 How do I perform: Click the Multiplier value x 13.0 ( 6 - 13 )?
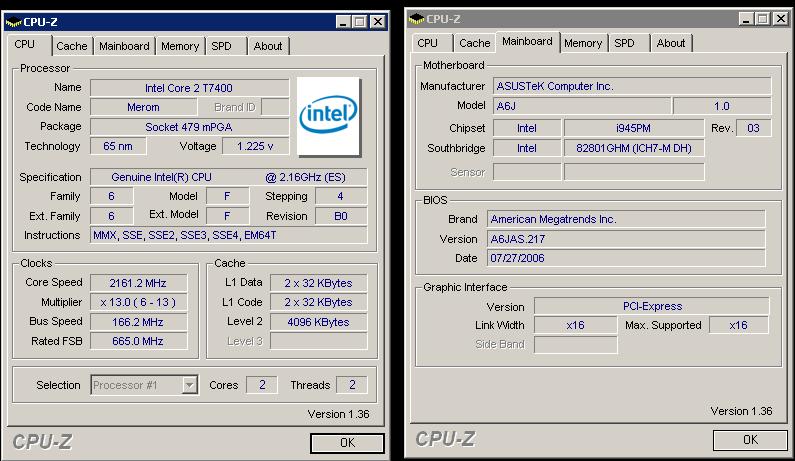click(x=138, y=302)
